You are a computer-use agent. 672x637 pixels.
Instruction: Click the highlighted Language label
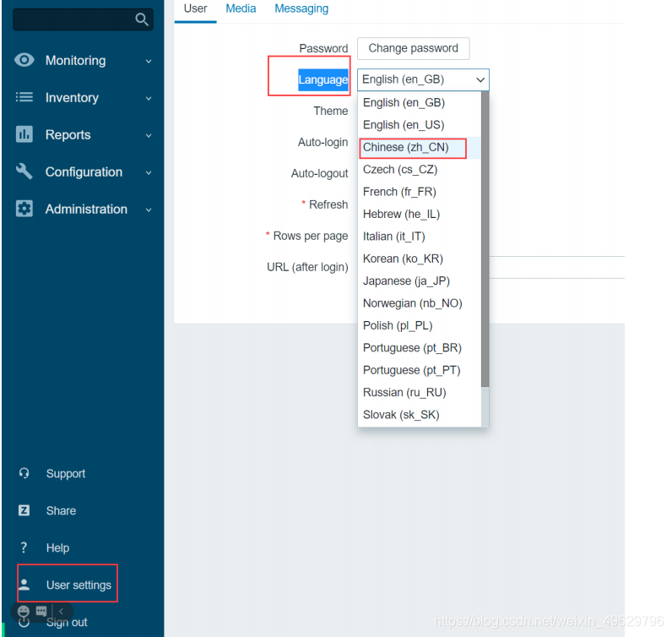coord(323,79)
